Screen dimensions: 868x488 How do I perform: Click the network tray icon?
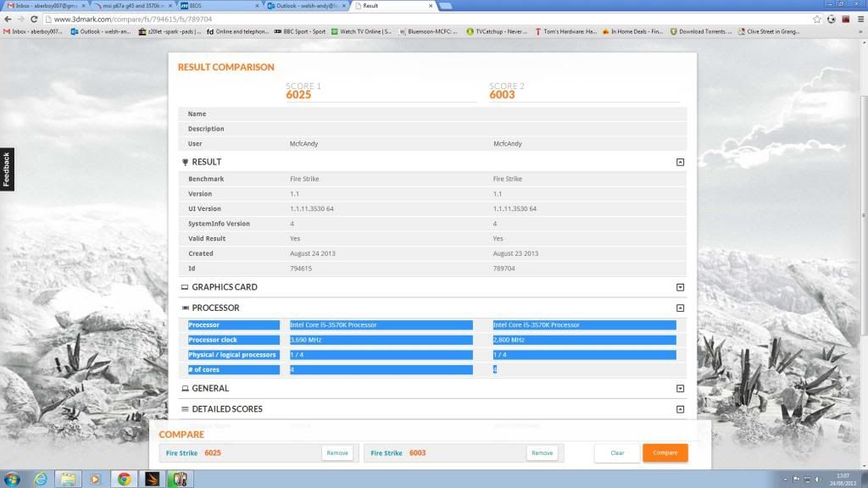click(807, 480)
